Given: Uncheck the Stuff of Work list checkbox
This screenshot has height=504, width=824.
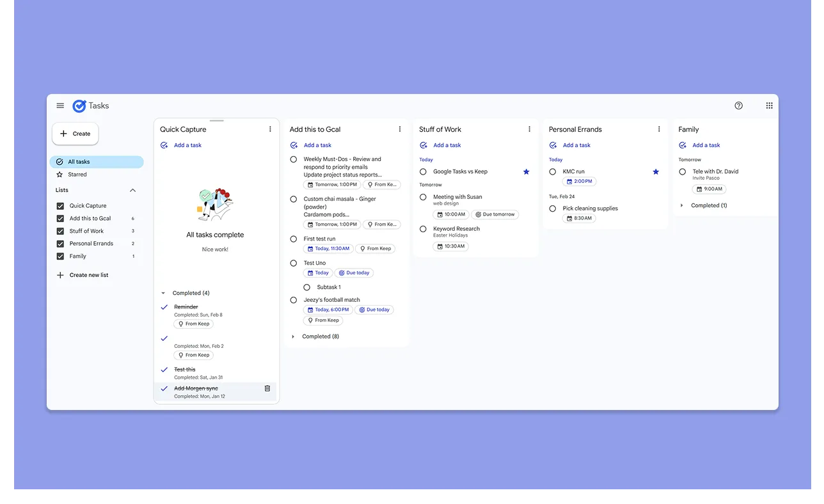Looking at the screenshot, I should (x=60, y=231).
